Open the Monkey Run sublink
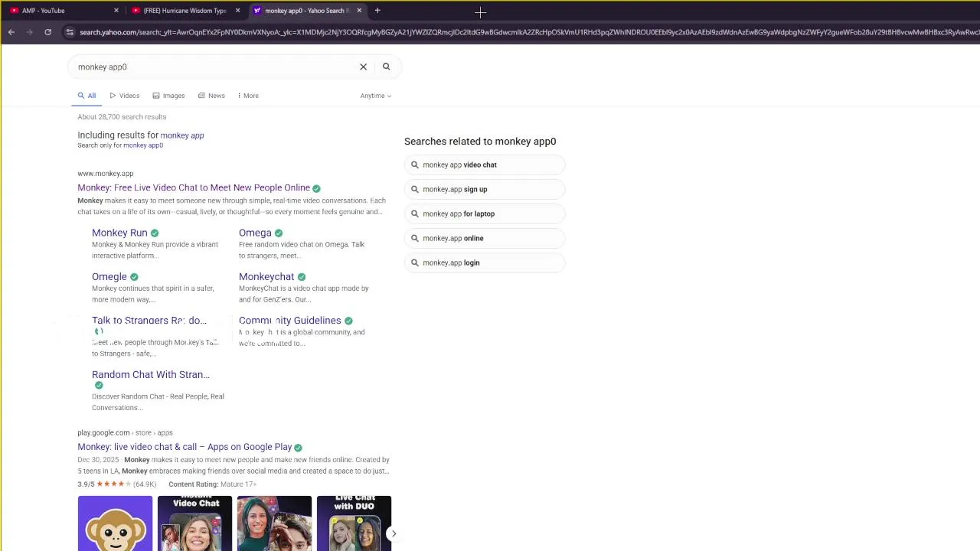980x551 pixels. [x=119, y=233]
